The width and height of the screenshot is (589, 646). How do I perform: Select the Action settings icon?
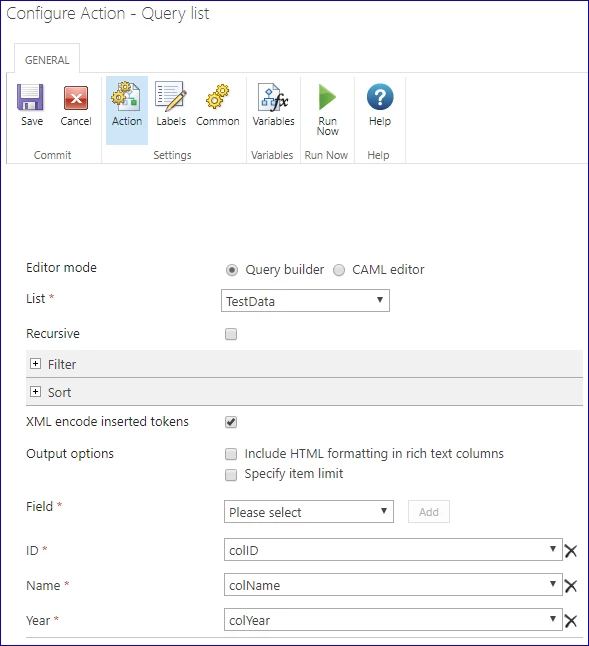tap(126, 96)
